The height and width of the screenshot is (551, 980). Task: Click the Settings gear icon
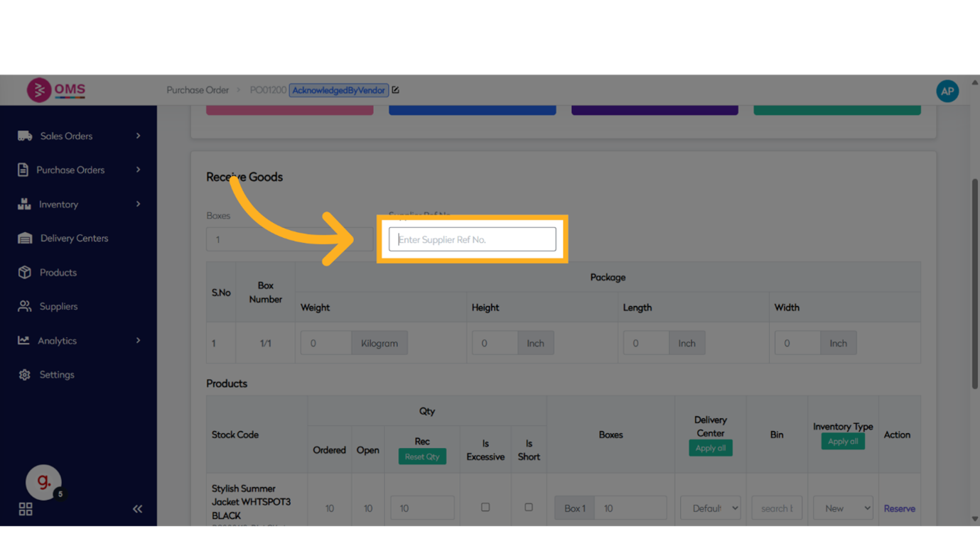coord(25,375)
